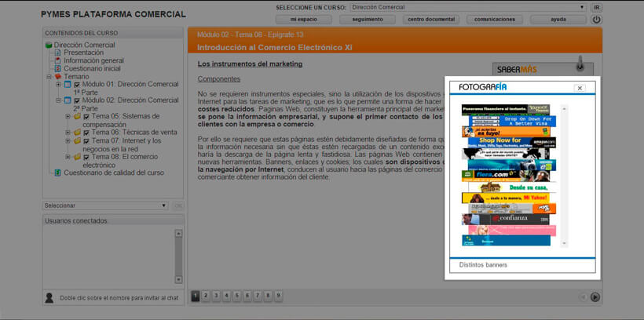This screenshot has height=320, width=644.
Task: Click the banners image in Fotografía popup
Action: coord(509,175)
